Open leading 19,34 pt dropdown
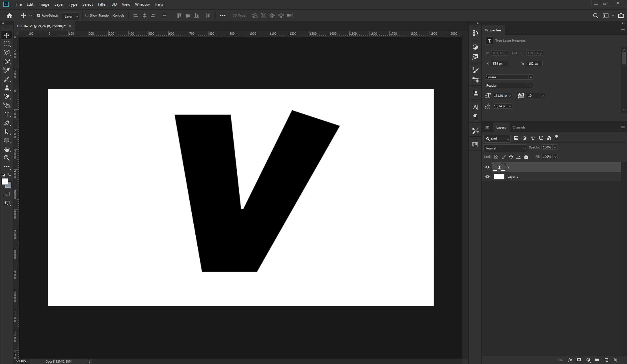Screen dimensions: 627x364 510,106
